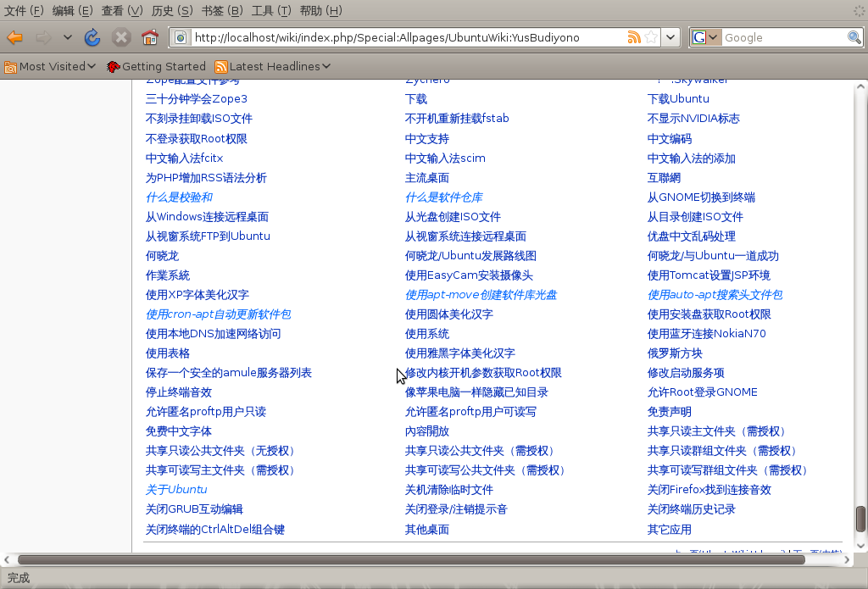This screenshot has height=589, width=868.
Task: Open the recent pages history dropdown arrow
Action: click(x=68, y=37)
